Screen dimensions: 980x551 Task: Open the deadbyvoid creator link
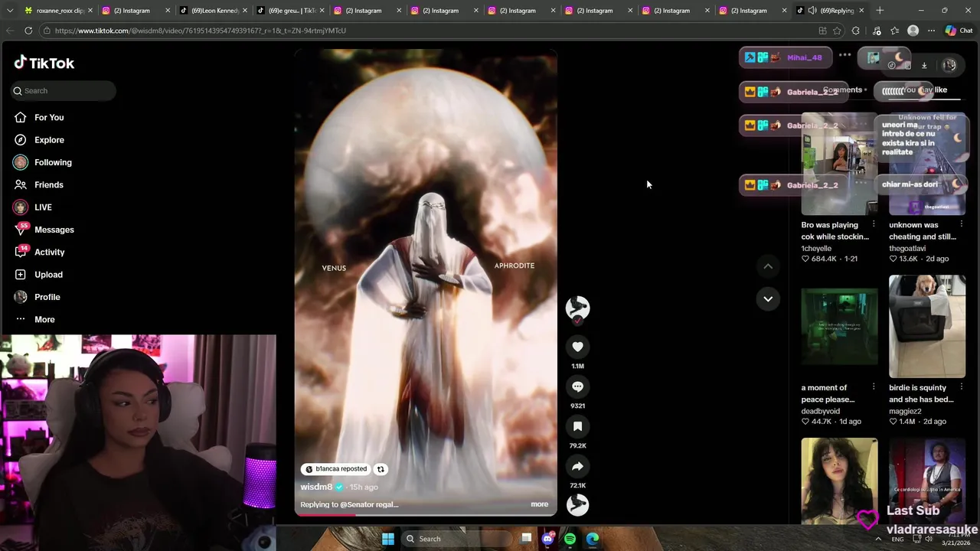tap(821, 411)
